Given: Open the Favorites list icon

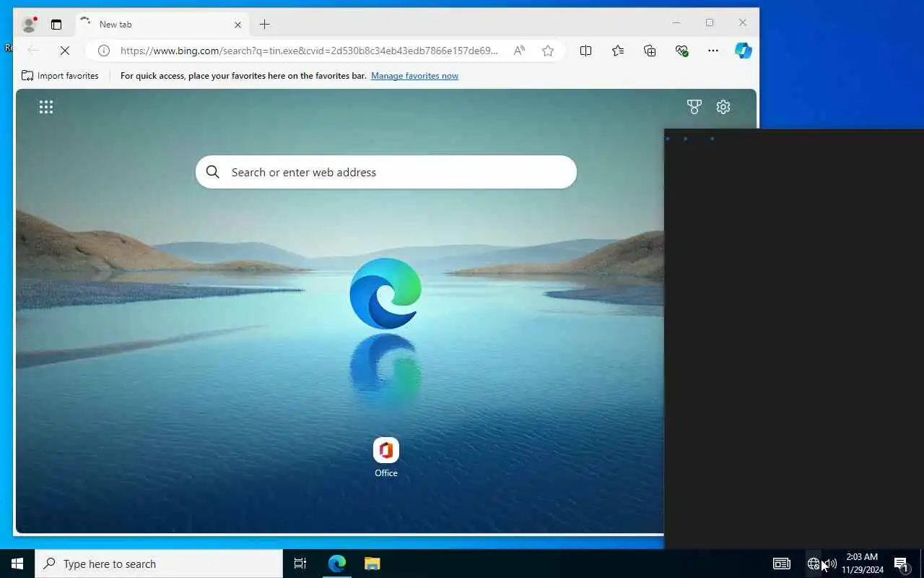Looking at the screenshot, I should click(618, 51).
